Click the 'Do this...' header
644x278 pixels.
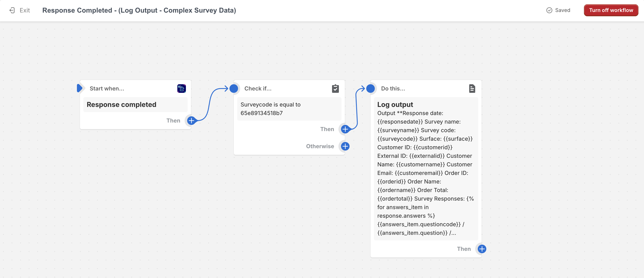click(x=393, y=89)
